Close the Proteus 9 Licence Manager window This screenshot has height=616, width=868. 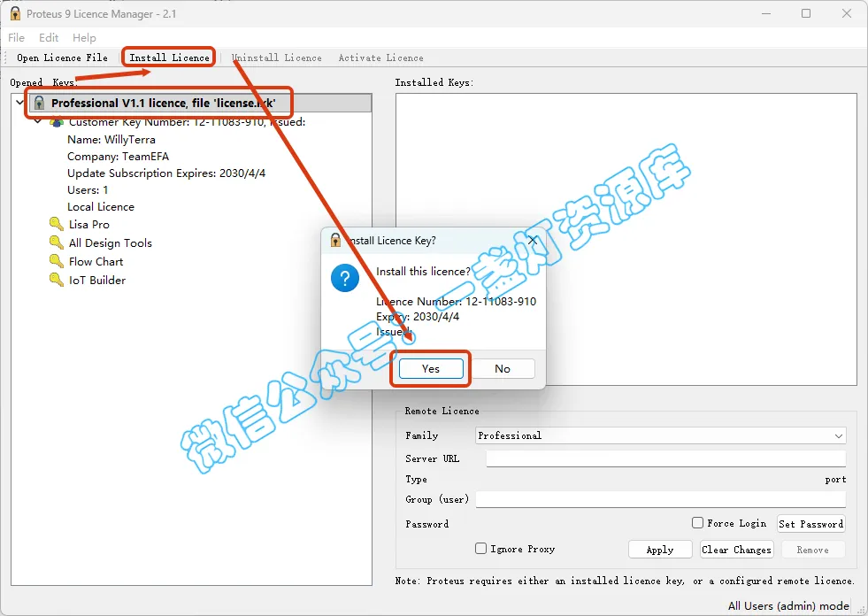point(847,13)
